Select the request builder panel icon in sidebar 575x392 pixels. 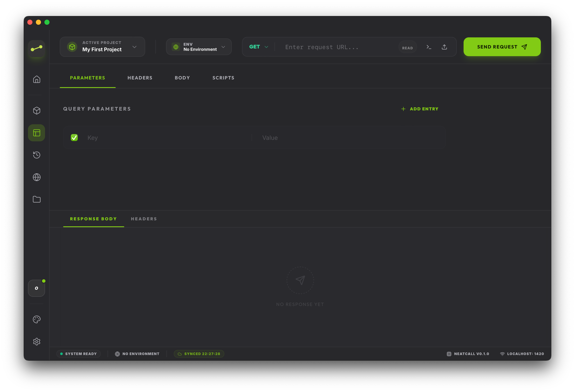tap(37, 133)
